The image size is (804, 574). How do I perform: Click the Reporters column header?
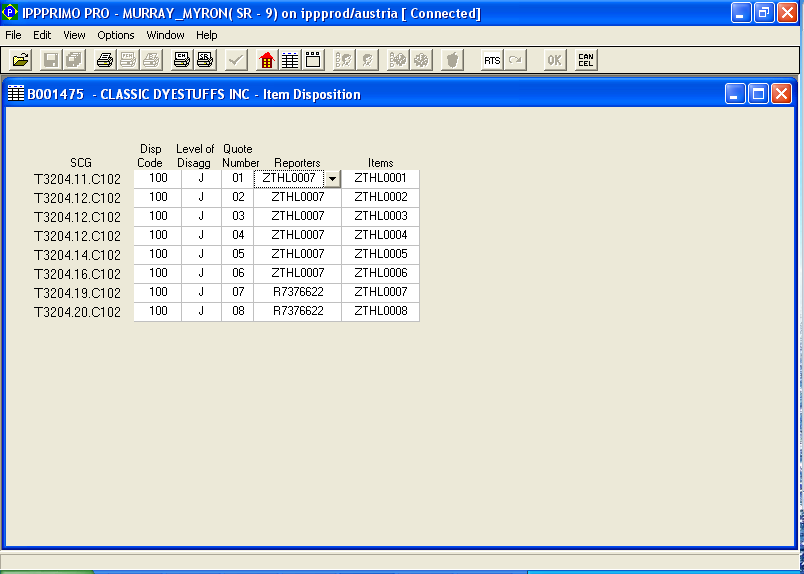[297, 163]
